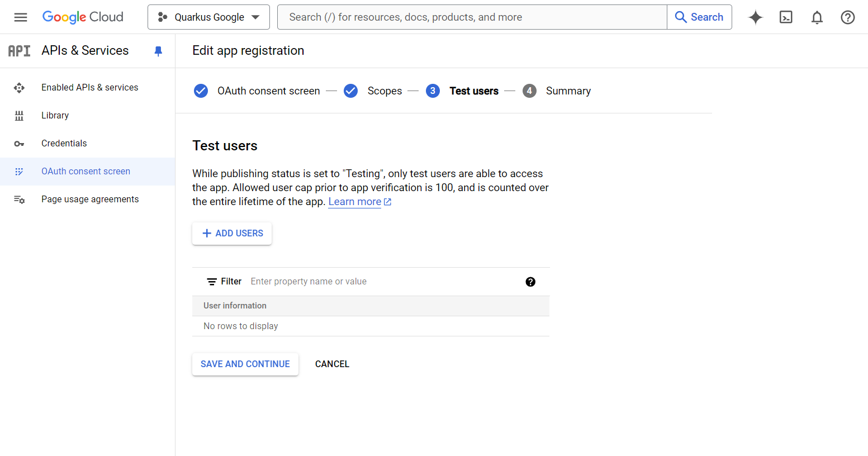Click the CANCEL button
868x456 pixels.
click(x=332, y=364)
